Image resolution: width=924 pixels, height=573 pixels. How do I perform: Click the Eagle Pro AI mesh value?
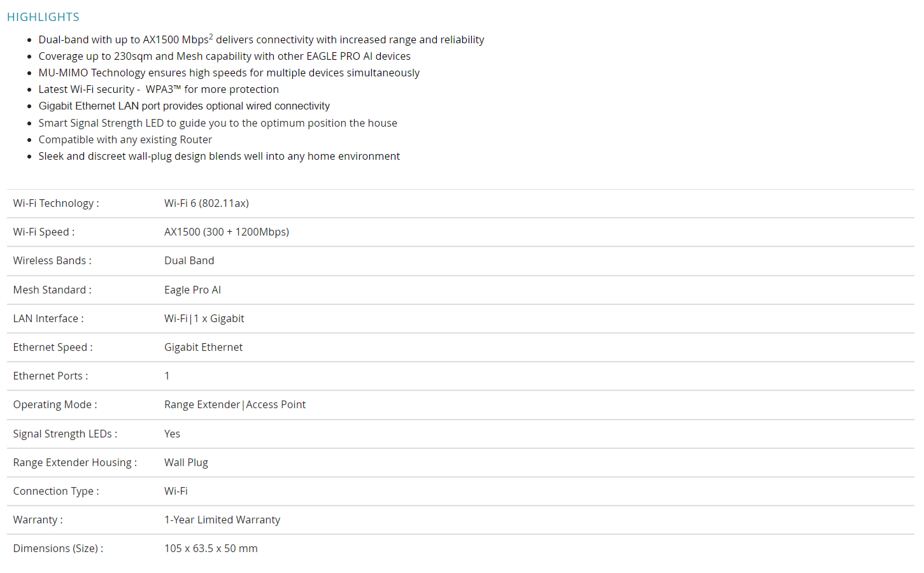192,290
